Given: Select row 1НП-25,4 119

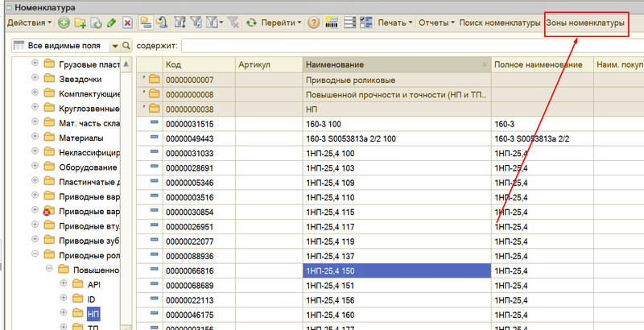Looking at the screenshot, I should pyautogui.click(x=390, y=241).
